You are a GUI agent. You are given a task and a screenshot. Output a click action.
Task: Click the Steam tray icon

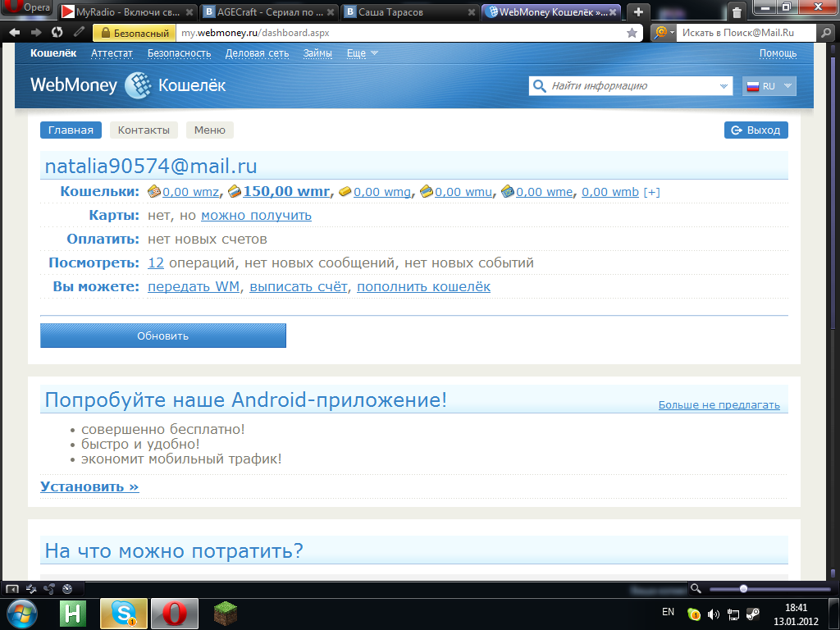coord(753,614)
